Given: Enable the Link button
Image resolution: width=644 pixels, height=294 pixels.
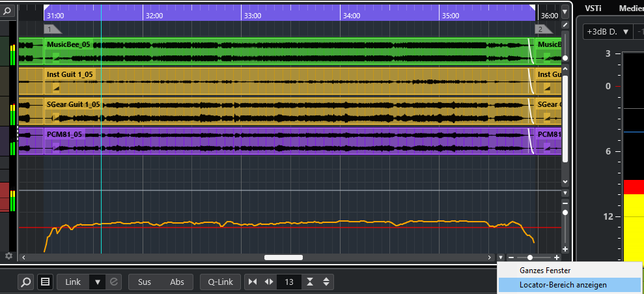Looking at the screenshot, I should pyautogui.click(x=73, y=282).
